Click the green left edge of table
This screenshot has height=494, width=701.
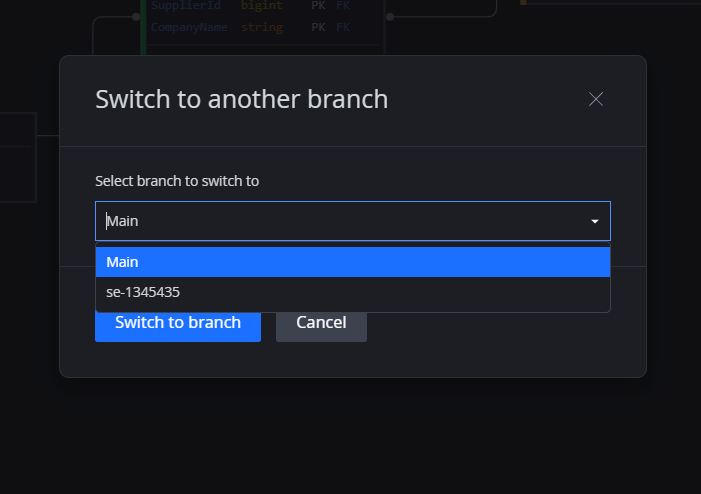coord(143,27)
